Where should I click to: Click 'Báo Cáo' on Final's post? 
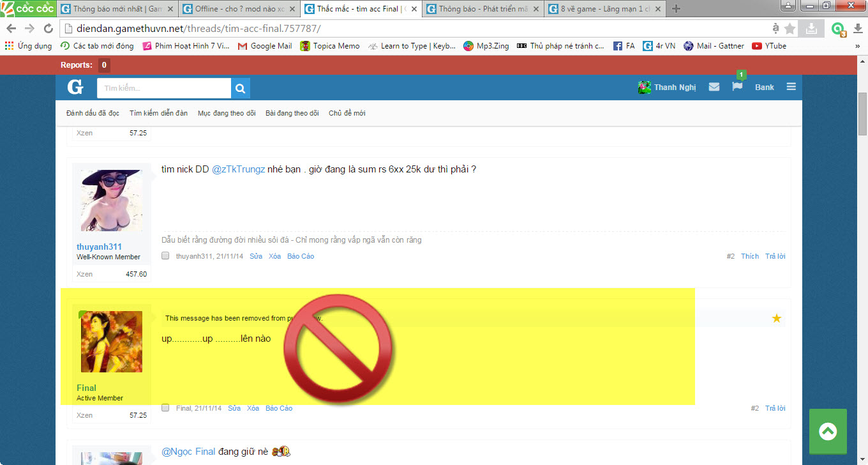click(279, 408)
